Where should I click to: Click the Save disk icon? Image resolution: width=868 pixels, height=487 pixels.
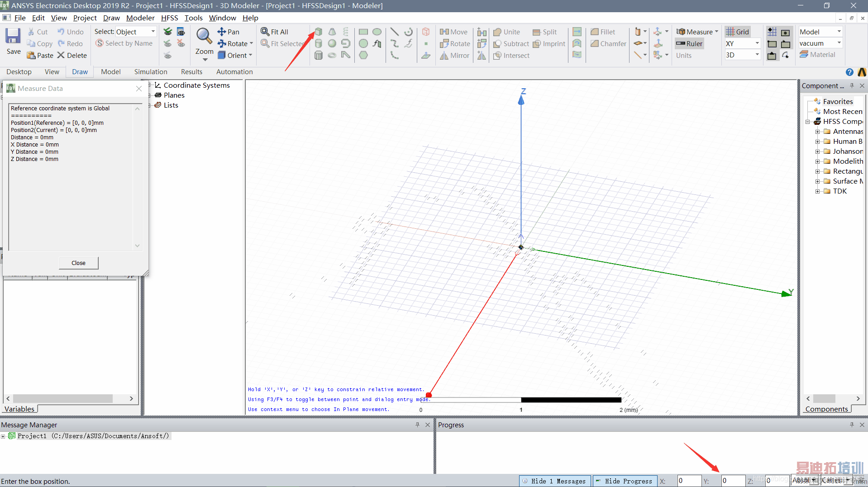coord(13,36)
